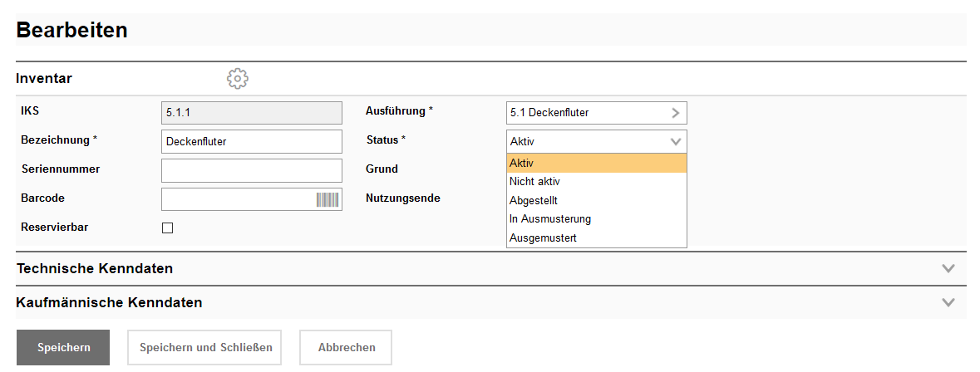Select Abgestellt status option
The image size is (980, 372).
(596, 200)
